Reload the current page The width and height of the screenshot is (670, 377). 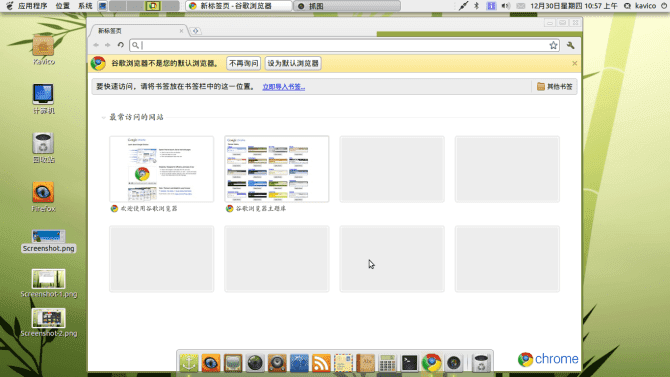coord(120,45)
